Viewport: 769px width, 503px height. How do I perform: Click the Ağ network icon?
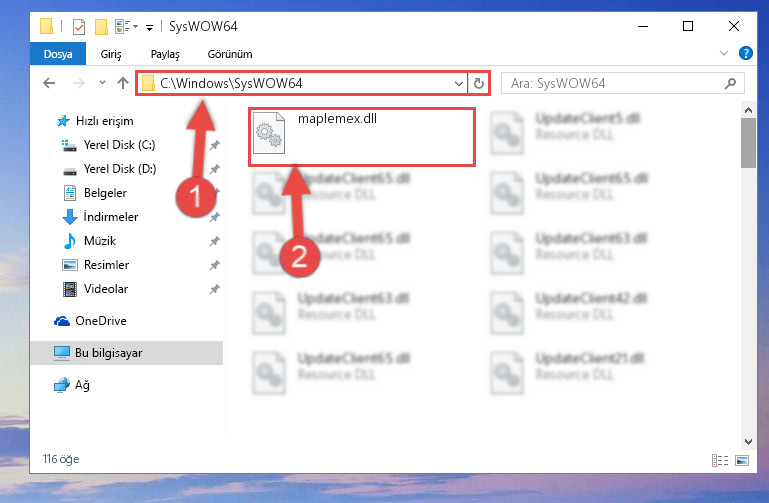click(62, 385)
